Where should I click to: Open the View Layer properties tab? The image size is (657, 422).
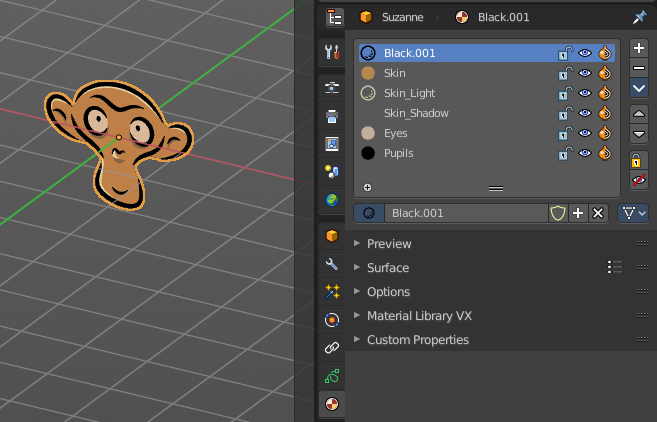(332, 144)
